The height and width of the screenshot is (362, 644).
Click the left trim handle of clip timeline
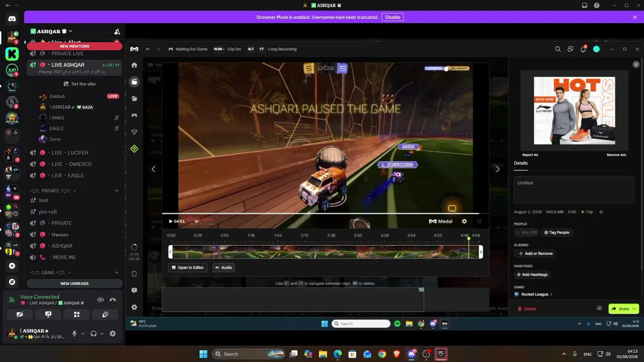coord(171,252)
